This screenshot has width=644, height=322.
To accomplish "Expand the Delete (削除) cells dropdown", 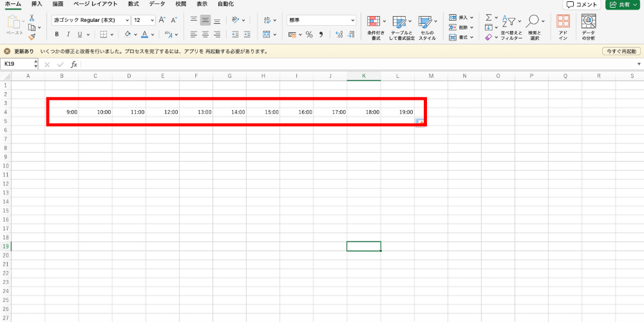I will click(x=471, y=28).
